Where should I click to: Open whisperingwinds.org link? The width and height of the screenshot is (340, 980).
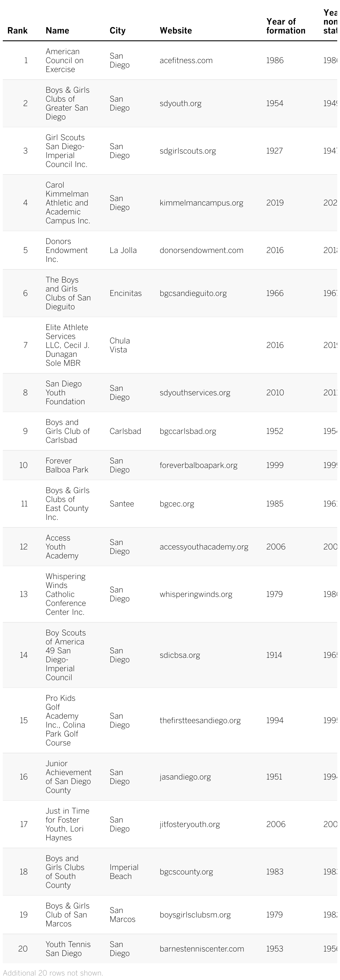tap(196, 595)
